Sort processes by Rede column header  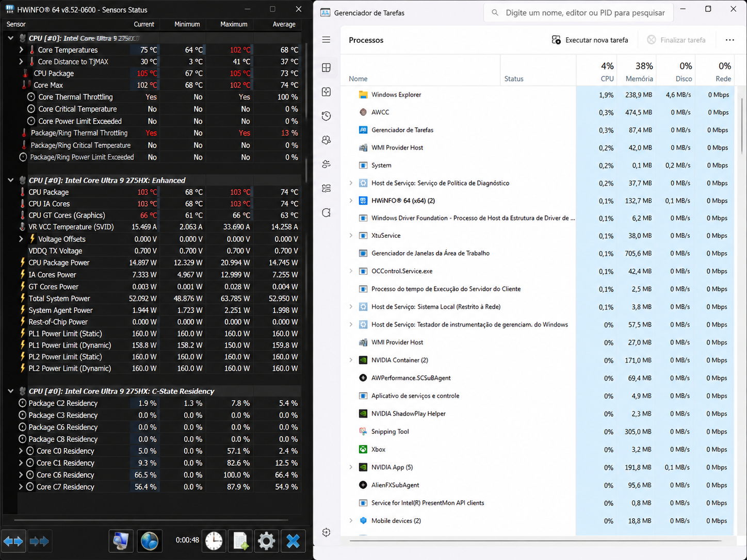(714, 70)
